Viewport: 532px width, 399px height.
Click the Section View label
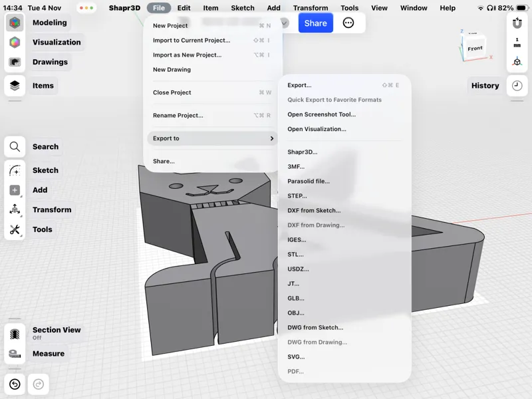[57, 330]
